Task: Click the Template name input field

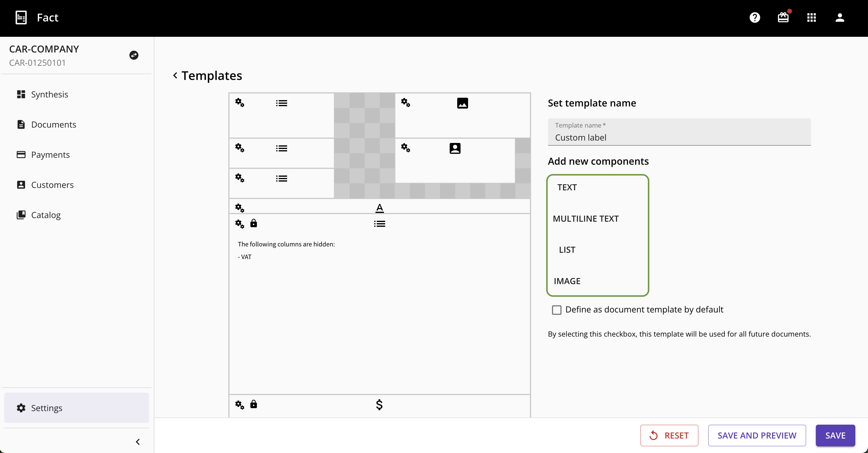Action: pos(679,137)
